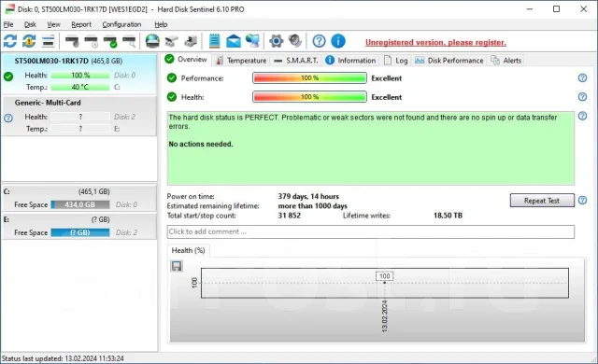This screenshot has height=364, width=598.
Task: Click help icon beside Repeat Test button
Action: pyautogui.click(x=582, y=201)
